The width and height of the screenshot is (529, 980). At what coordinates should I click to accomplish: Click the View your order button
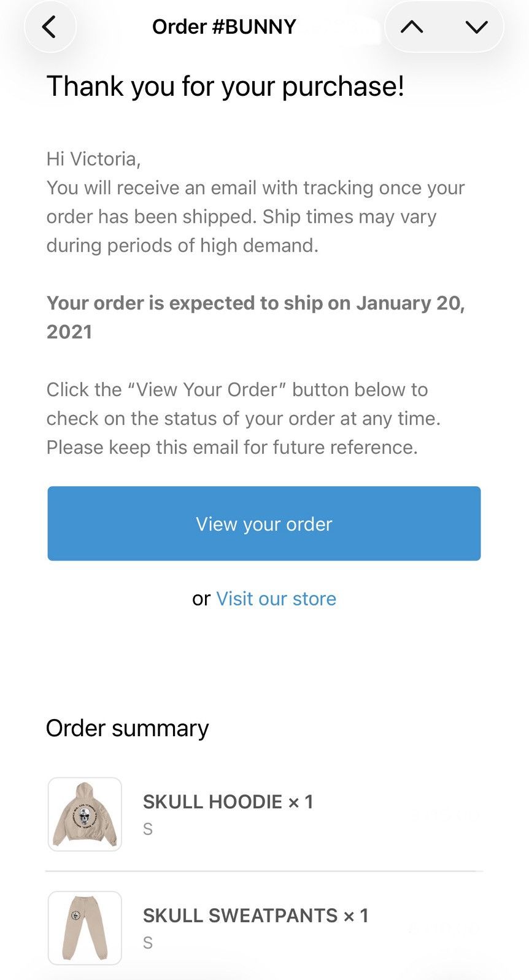(264, 523)
